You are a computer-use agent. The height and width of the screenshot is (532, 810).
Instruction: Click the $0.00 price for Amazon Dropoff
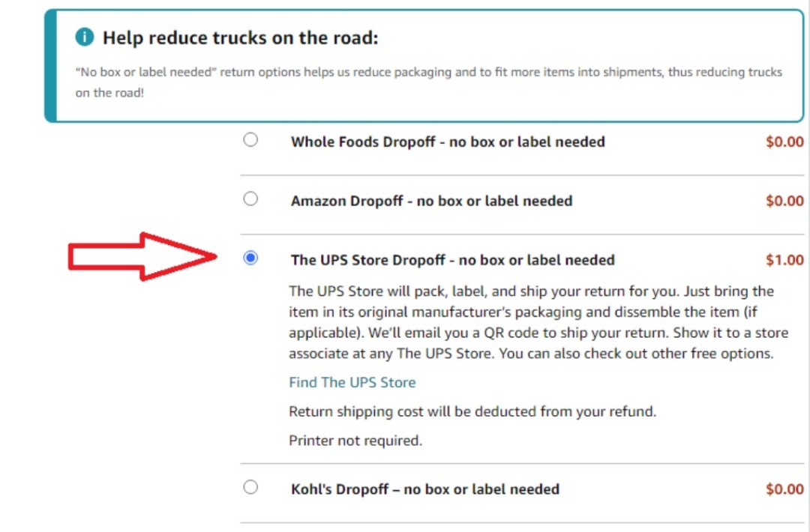coord(784,201)
